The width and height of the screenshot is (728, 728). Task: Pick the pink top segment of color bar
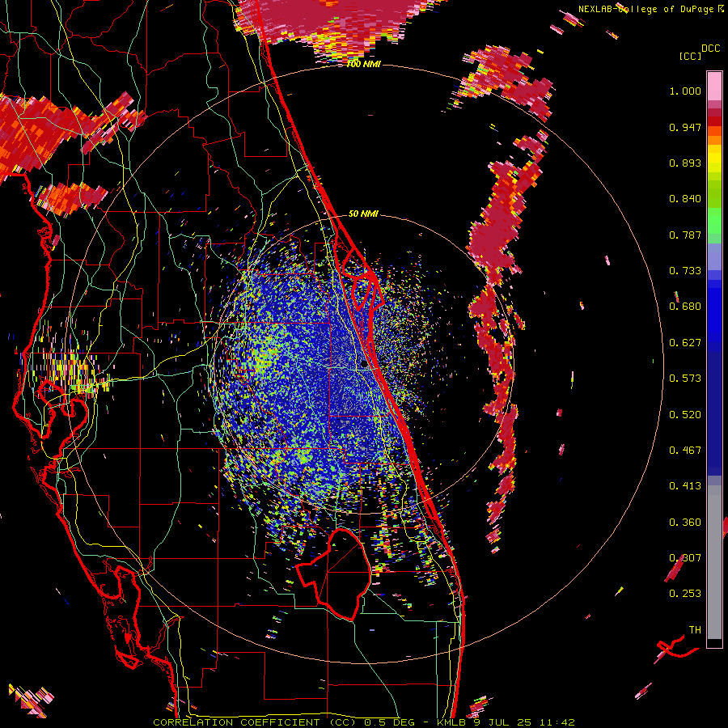714,87
